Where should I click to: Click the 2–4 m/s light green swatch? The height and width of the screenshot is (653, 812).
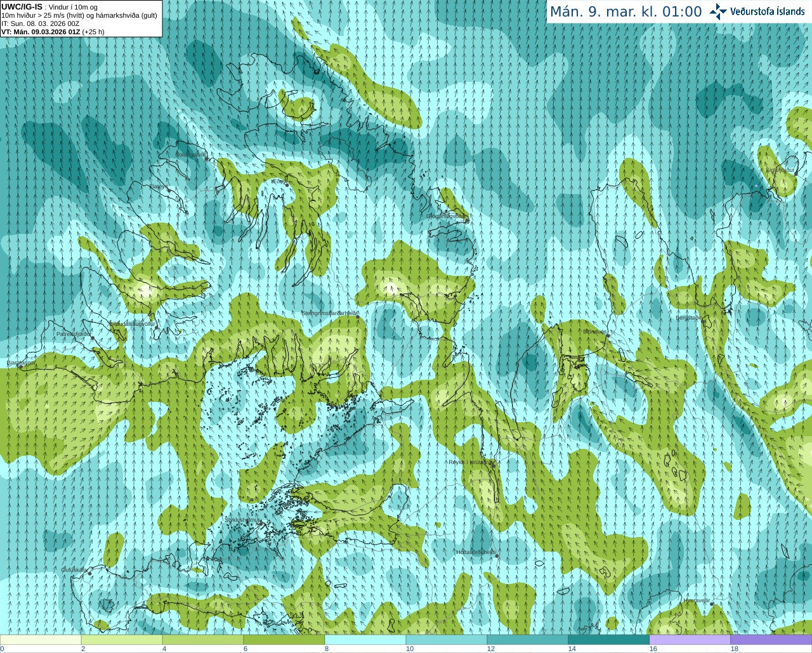[122, 640]
